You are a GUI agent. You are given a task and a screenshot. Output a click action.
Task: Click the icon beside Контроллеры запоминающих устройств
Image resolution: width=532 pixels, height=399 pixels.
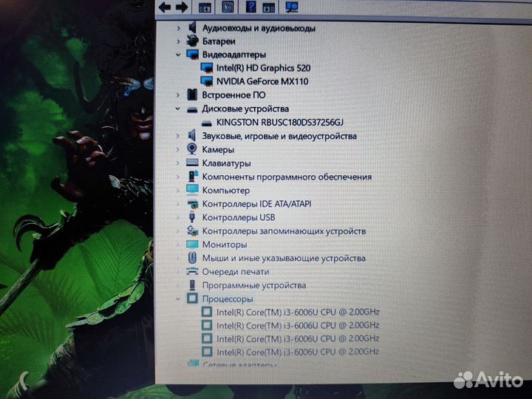coord(192,231)
